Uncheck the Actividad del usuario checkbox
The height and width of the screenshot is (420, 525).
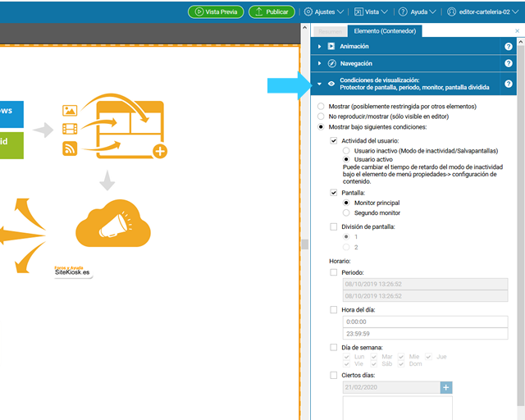333,140
